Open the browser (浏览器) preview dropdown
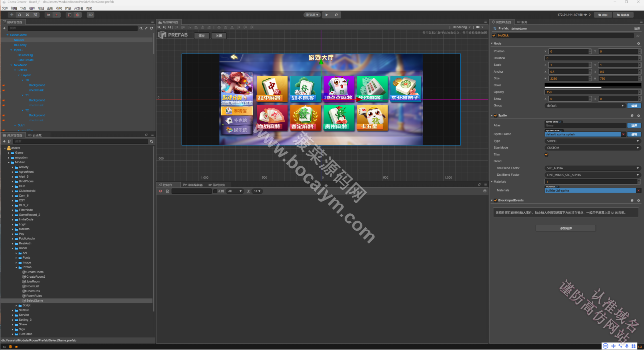 [312, 15]
